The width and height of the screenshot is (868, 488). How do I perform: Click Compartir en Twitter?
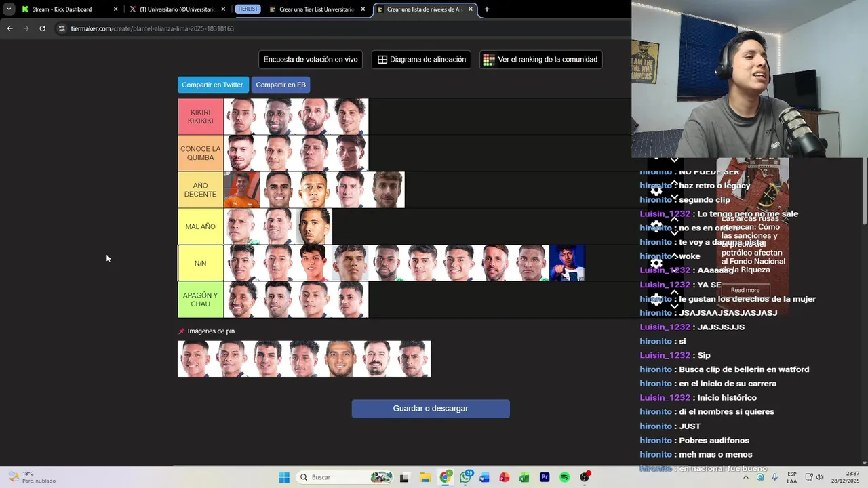coord(212,85)
